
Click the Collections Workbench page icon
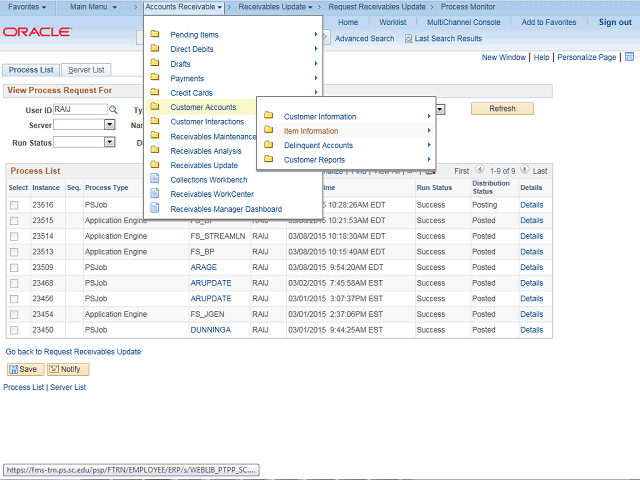(155, 179)
